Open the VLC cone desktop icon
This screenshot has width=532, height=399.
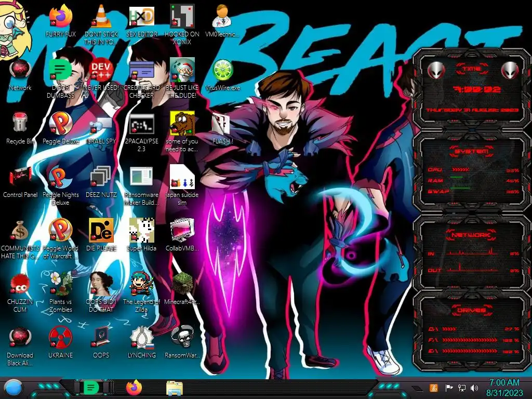point(101,16)
